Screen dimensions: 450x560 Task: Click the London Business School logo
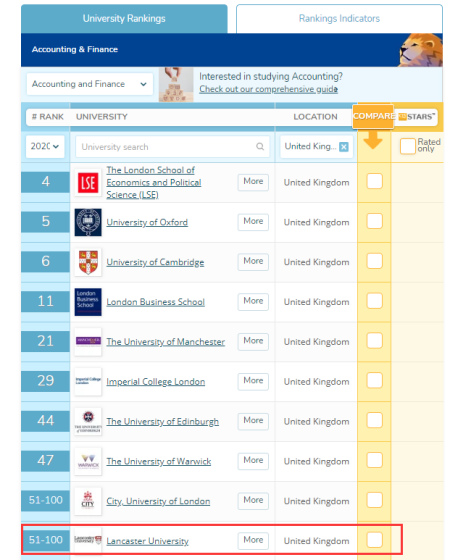coord(88,302)
